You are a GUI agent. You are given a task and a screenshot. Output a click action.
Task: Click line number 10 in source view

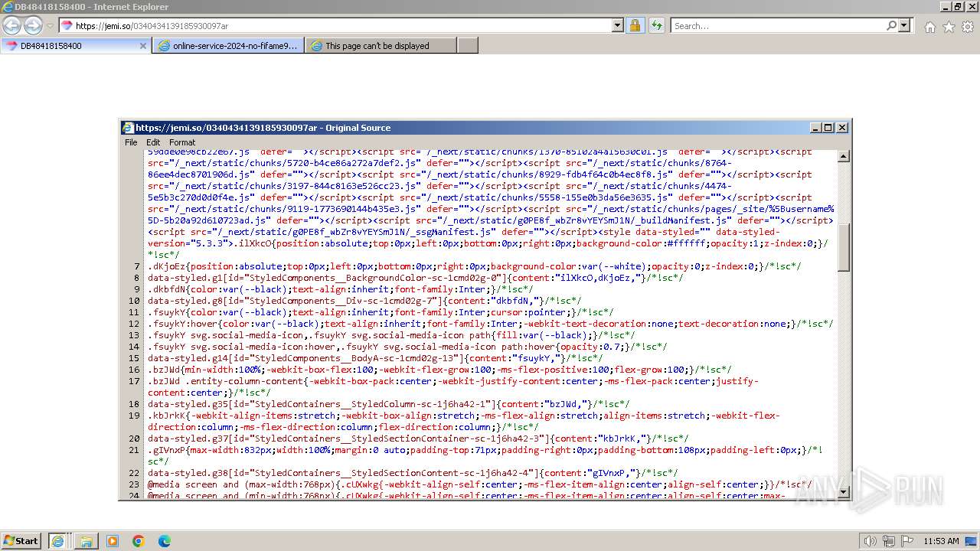click(x=135, y=301)
